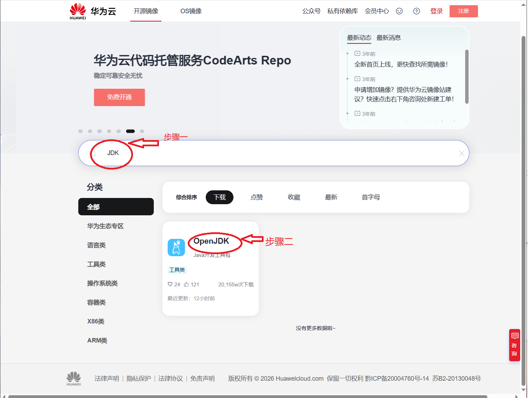This screenshot has width=532, height=398.
Task: Open the help question mark icon
Action: tap(417, 11)
